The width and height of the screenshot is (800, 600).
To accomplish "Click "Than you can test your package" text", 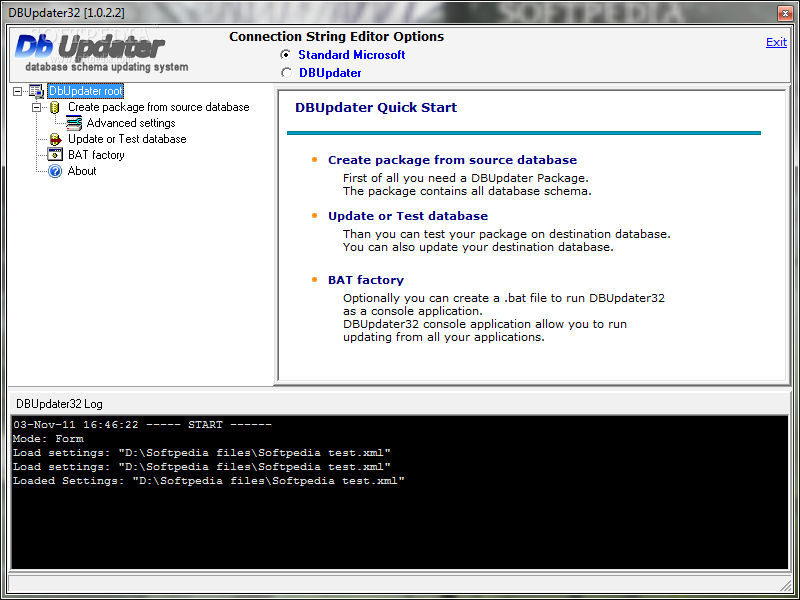I will [507, 234].
